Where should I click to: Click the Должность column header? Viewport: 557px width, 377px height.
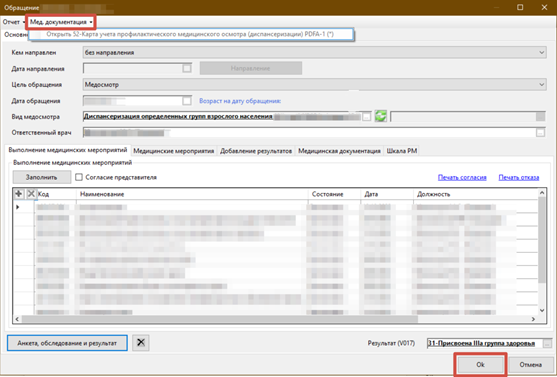[475, 194]
